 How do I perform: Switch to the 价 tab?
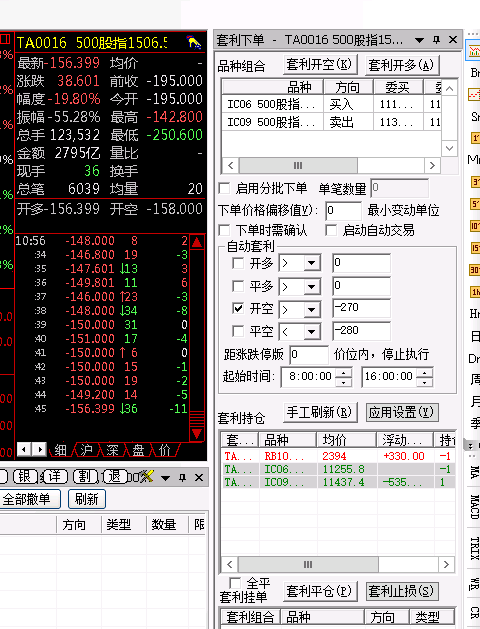pos(164,450)
